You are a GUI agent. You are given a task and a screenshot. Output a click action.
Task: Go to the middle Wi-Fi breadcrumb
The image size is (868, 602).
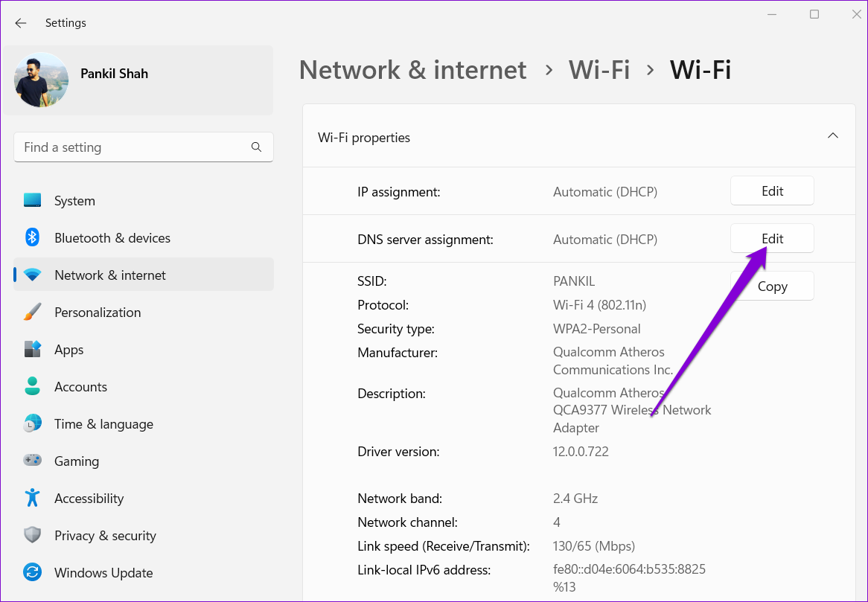599,70
